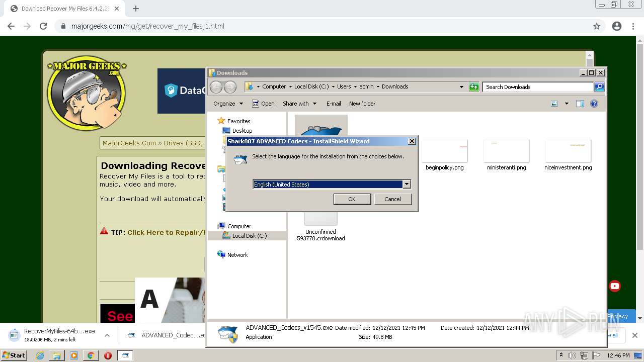Click the Chrome taskbar icon
The image size is (644, 362).
pos(91,355)
